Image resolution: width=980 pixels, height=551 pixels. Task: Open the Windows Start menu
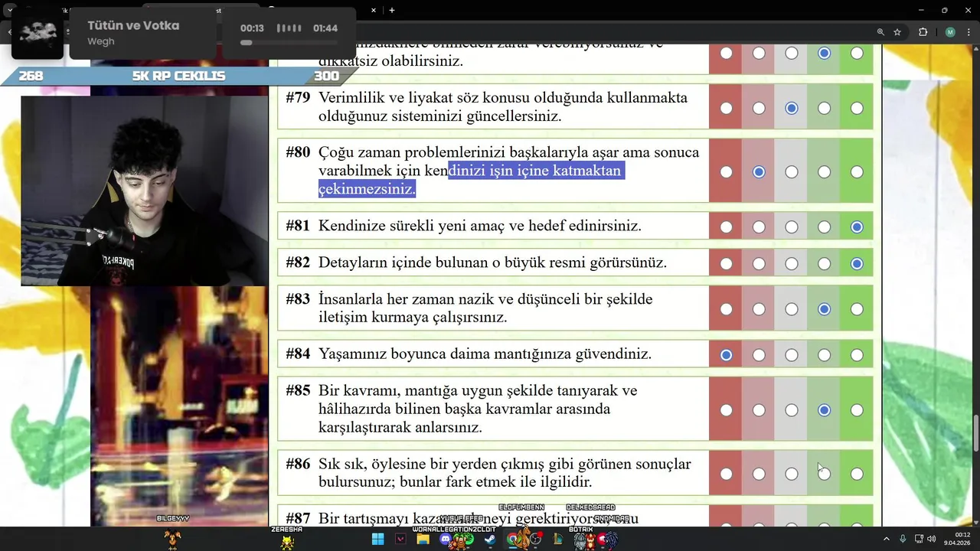coord(377,540)
